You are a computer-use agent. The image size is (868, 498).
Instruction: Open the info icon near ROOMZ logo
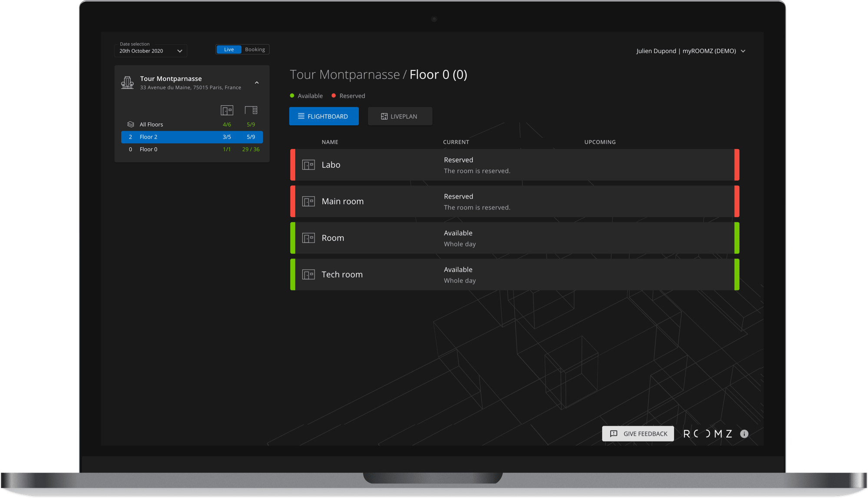[744, 434]
